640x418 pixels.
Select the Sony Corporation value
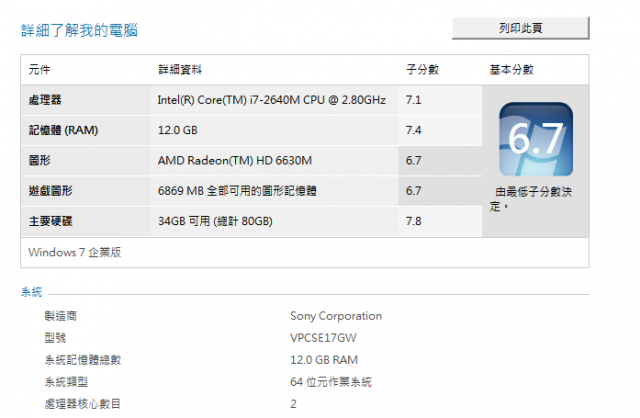pyautogui.click(x=336, y=316)
